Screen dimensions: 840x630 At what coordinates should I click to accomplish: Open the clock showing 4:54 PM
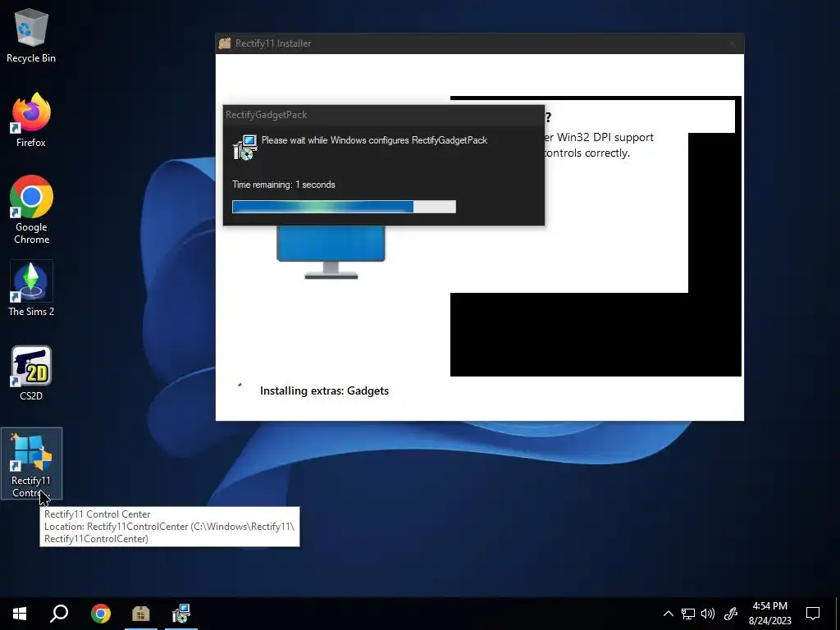[x=769, y=614]
